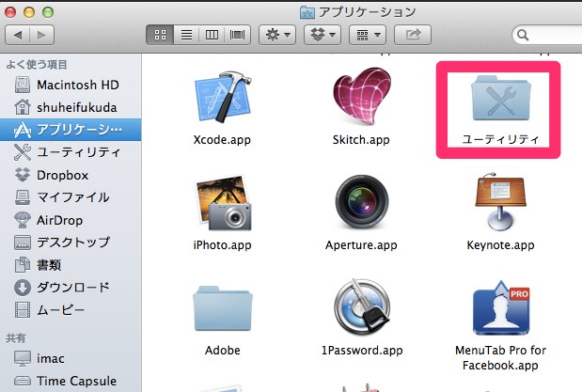Image resolution: width=582 pixels, height=392 pixels.
Task: Open the Dropbox toolbar dropdown
Action: pyautogui.click(x=322, y=35)
